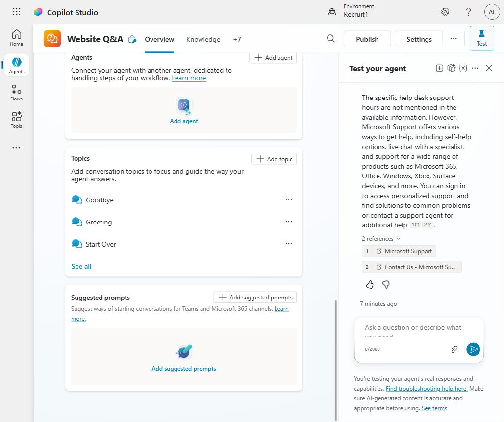Open the Environment globe icon
The height and width of the screenshot is (422, 504).
332,12
